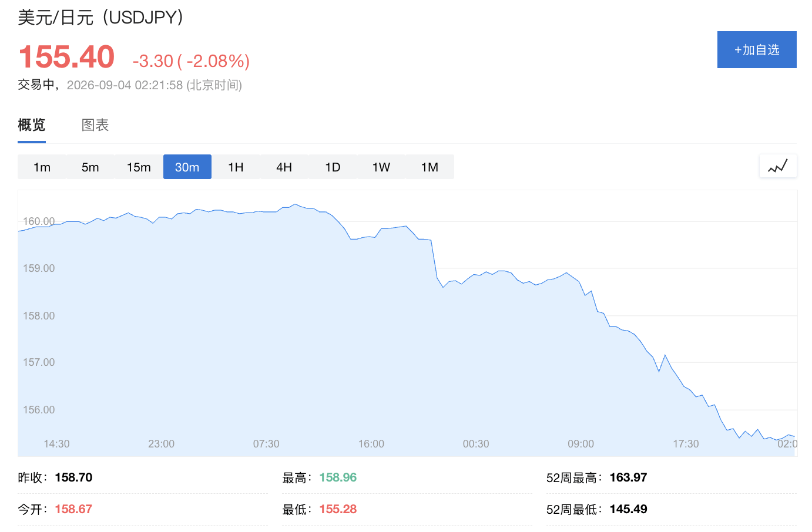Choose the 1D interval
Screen dimensions: 812x532
[333, 167]
